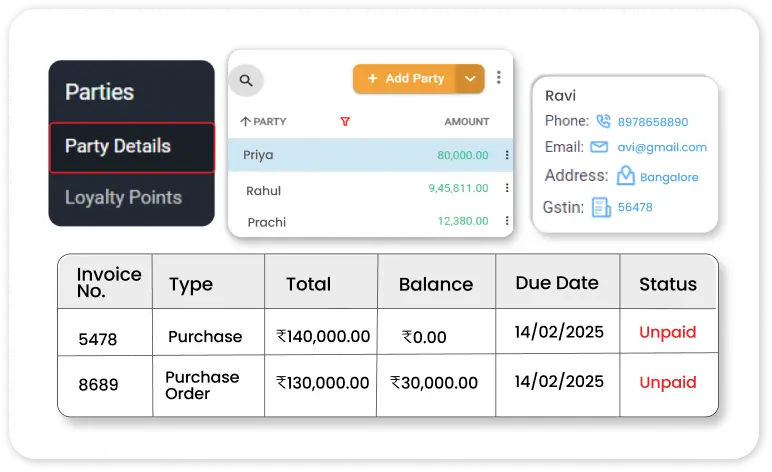Click the red filter icon beside Party
The width and height of the screenshot is (772, 472).
tap(345, 122)
